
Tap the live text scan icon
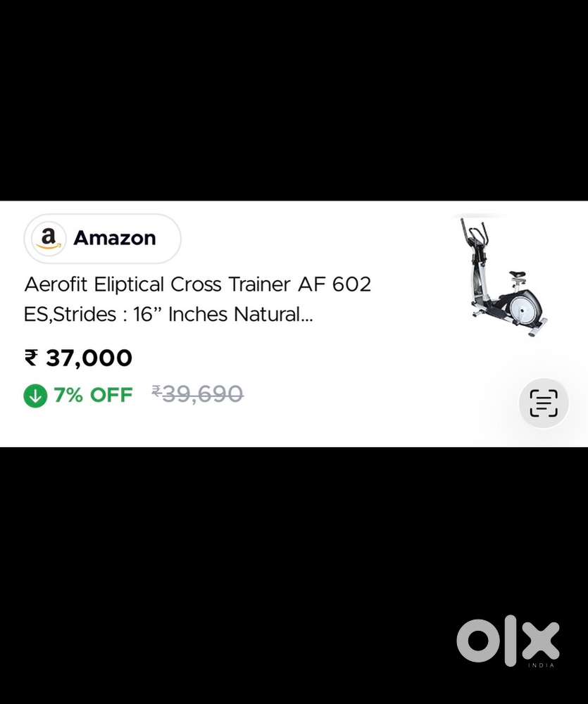click(x=544, y=403)
